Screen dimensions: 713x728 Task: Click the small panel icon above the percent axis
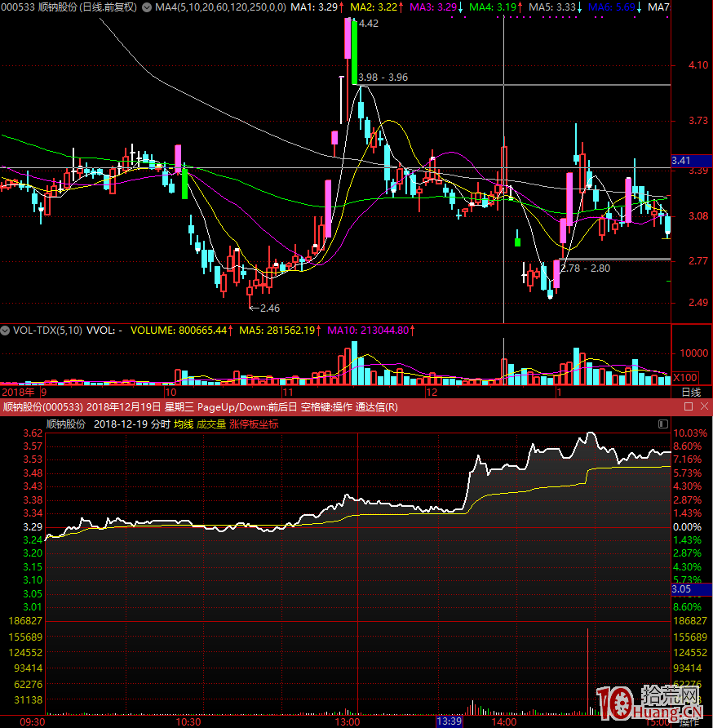tap(662, 424)
